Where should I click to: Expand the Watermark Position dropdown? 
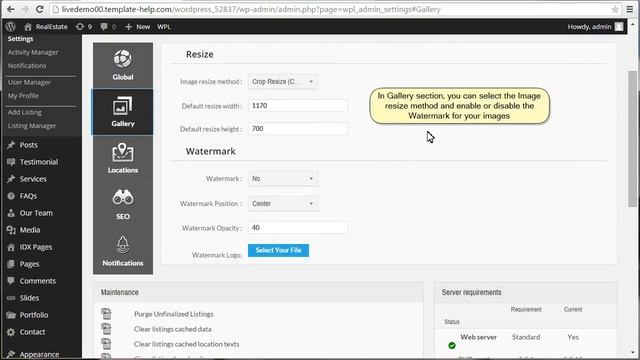[282, 204]
